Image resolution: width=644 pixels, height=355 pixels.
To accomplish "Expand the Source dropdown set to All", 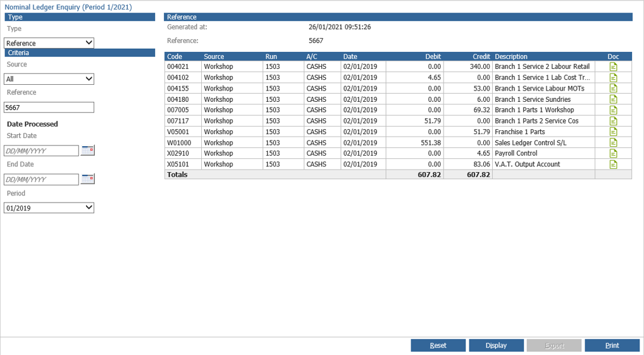I will click(x=49, y=79).
